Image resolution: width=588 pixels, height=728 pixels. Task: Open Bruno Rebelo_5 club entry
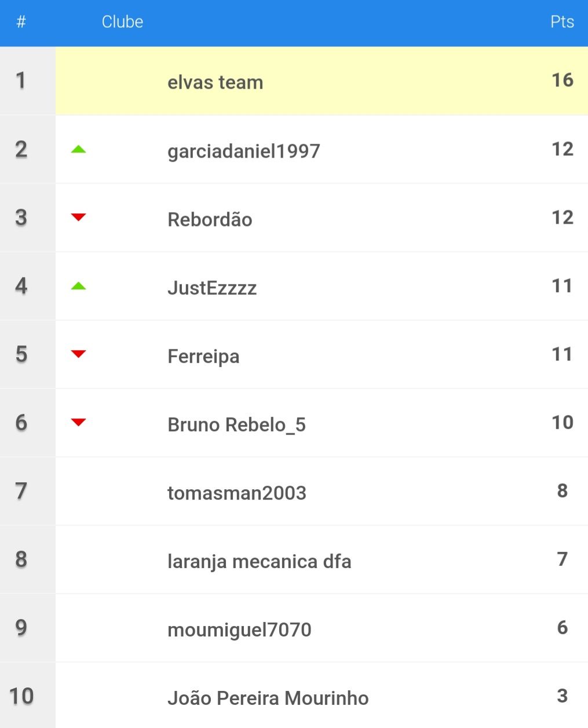coord(236,425)
